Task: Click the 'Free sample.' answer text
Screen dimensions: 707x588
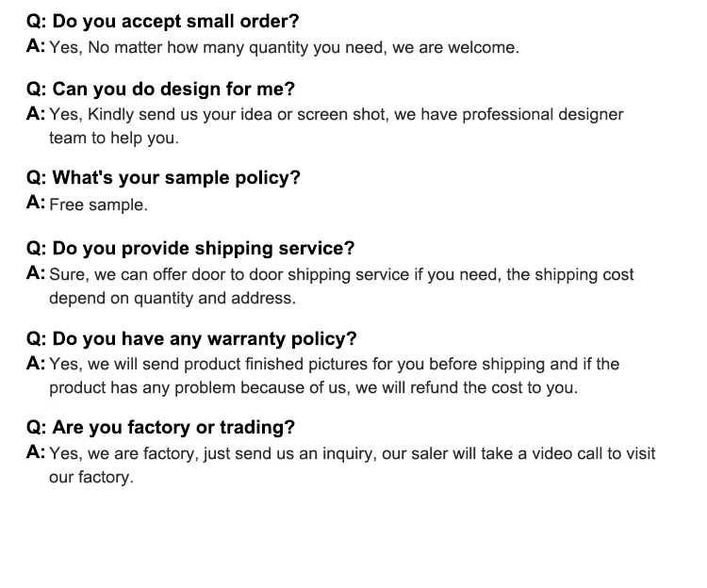Action: click(98, 204)
